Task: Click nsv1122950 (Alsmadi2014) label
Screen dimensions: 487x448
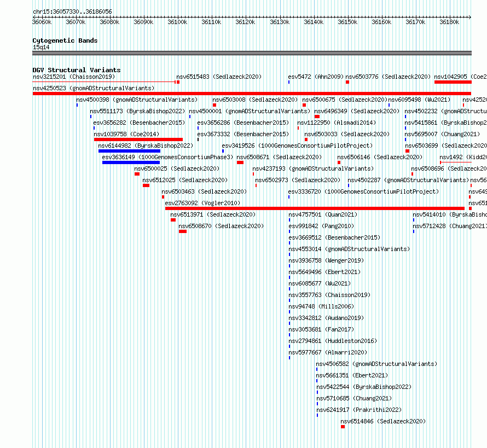Action: coord(337,123)
